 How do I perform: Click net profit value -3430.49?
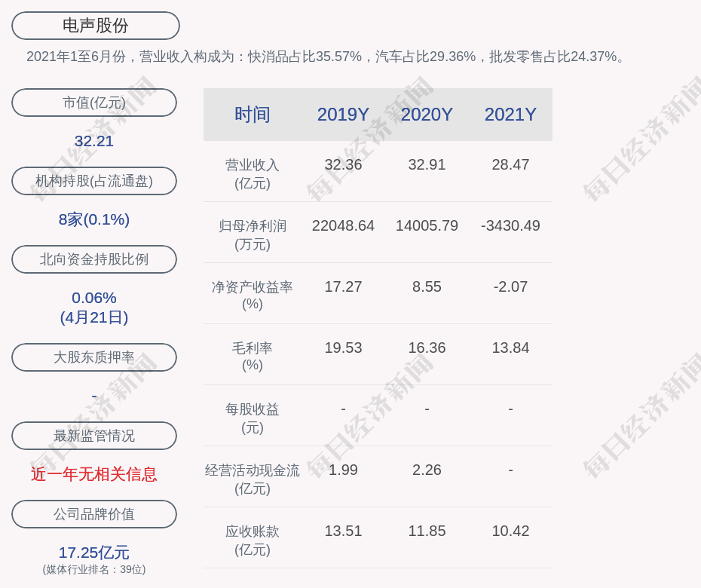coord(510,226)
